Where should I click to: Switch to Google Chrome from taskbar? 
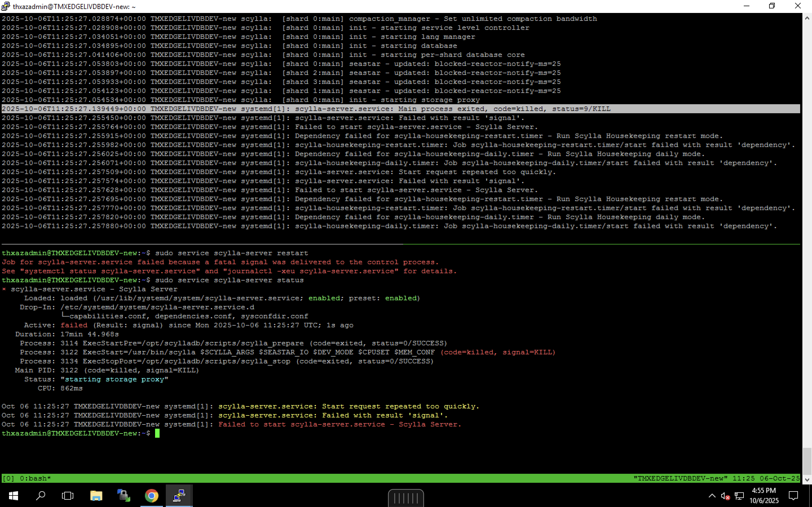point(151,496)
